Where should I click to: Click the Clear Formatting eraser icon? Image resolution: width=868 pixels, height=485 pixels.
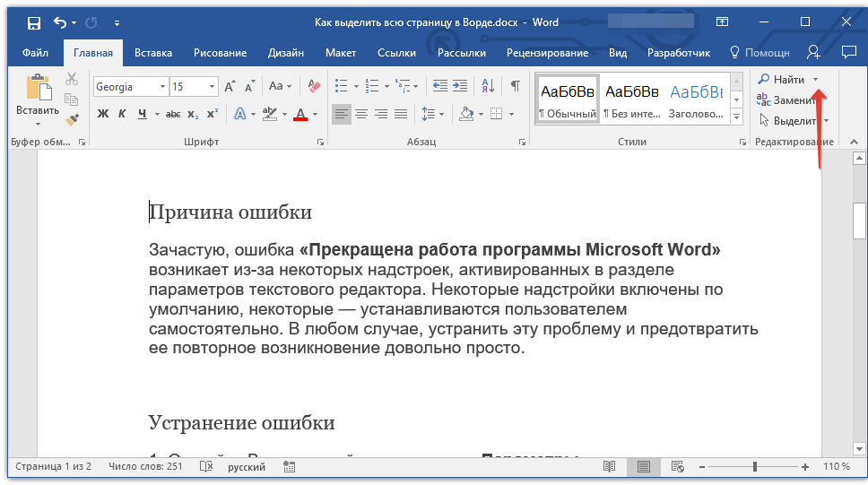pos(314,86)
